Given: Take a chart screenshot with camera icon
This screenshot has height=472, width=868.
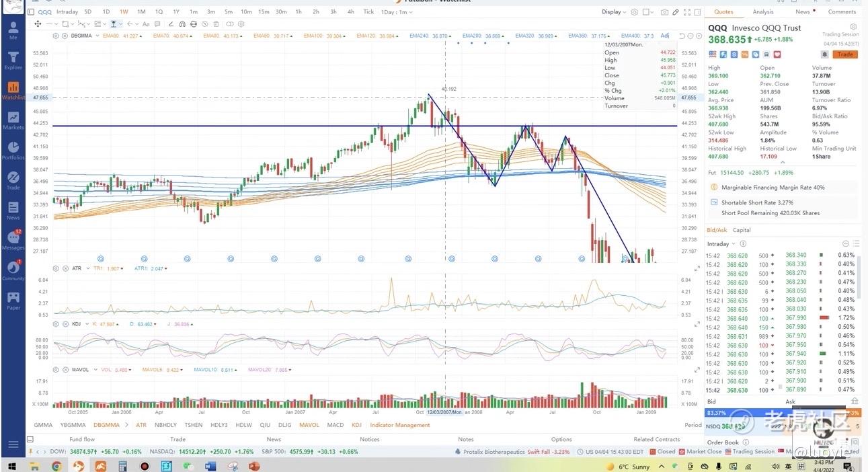Looking at the screenshot, I should pyautogui.click(x=665, y=12).
